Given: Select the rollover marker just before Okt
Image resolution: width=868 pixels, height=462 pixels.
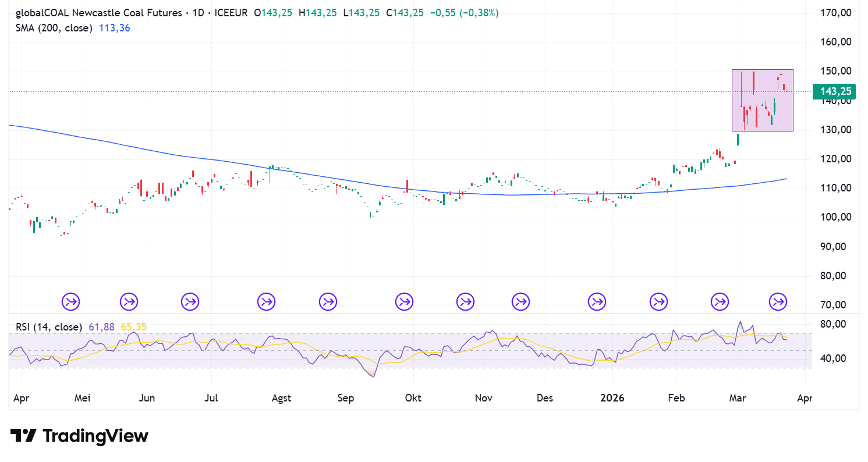Looking at the screenshot, I should (404, 302).
